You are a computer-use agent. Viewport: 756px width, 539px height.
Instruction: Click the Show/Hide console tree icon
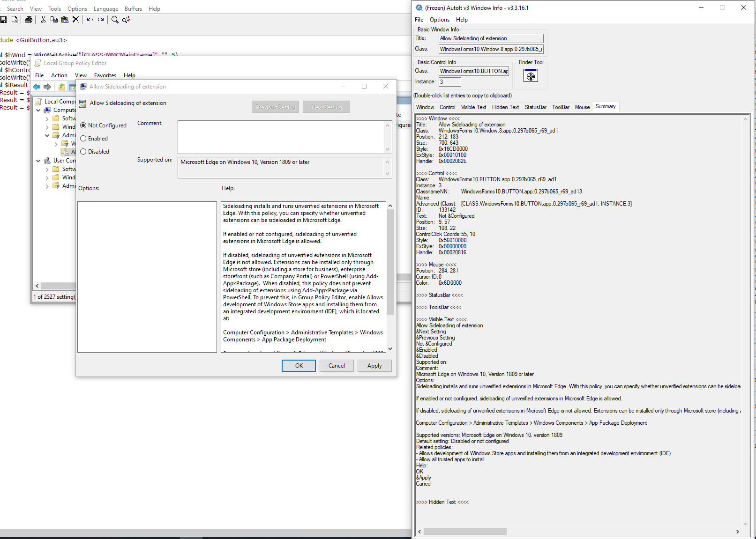(x=72, y=87)
